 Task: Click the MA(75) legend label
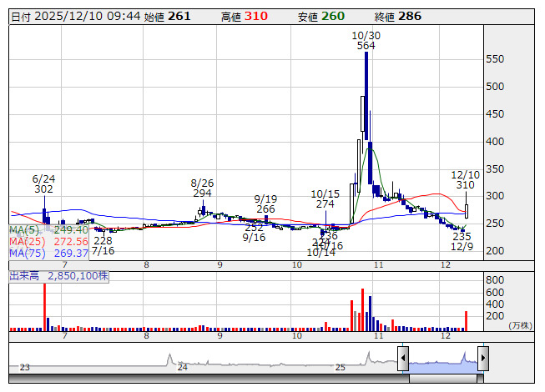28,253
